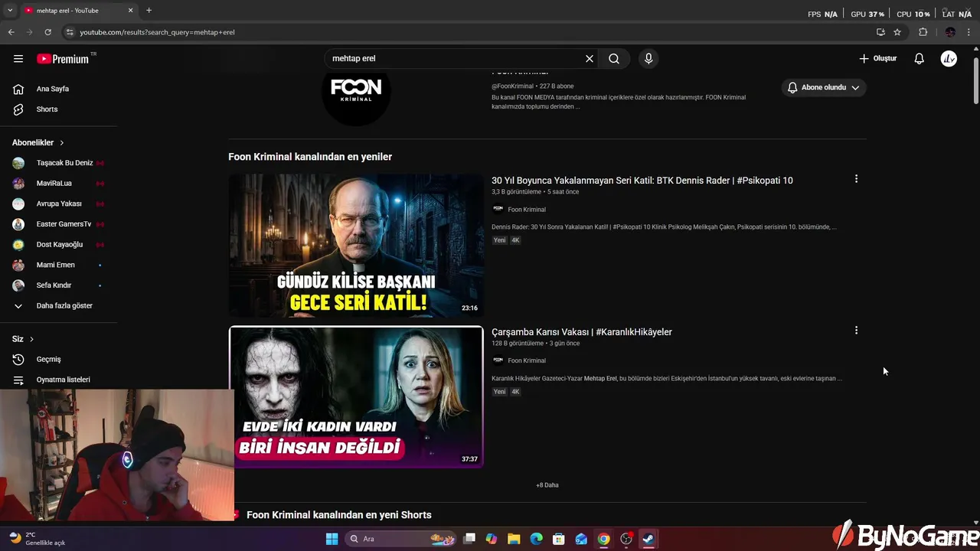The image size is (980, 551).
Task: Open the tab search dropdown arrow
Action: [10, 11]
